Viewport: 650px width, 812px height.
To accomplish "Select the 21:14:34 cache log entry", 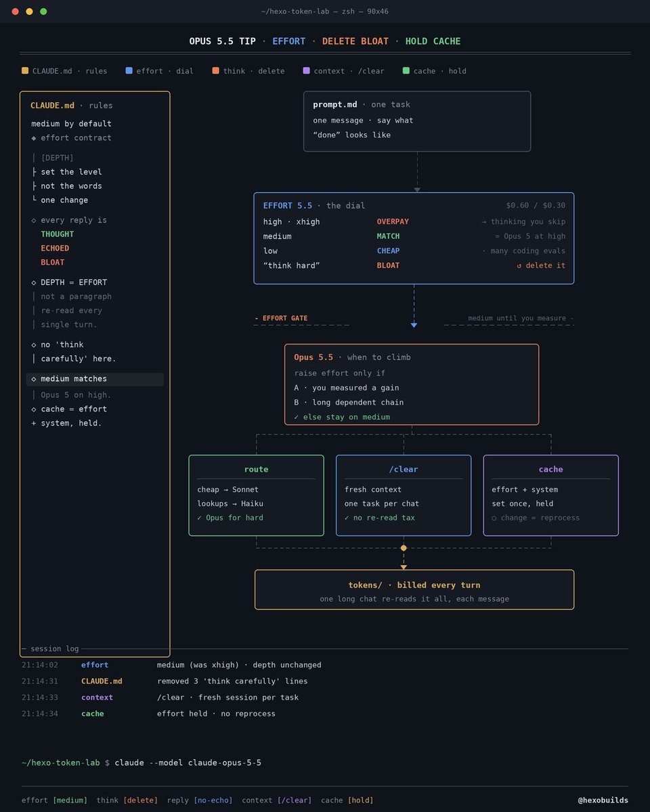I will [148, 714].
